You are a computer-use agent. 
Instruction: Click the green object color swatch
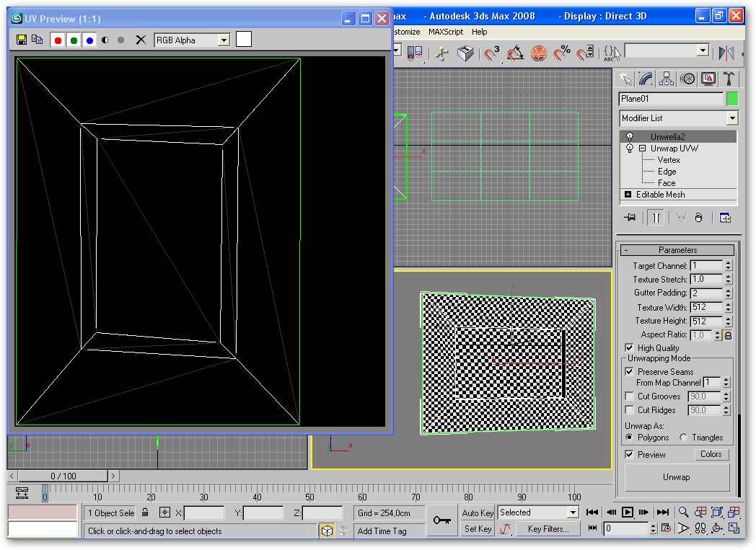732,99
